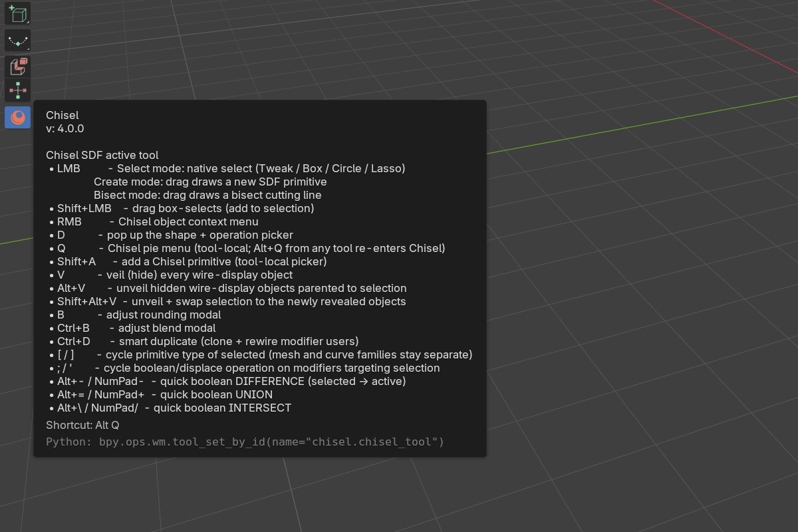Select the boolean cutter cube tool
The width and height of the screenshot is (798, 532).
(x=17, y=66)
